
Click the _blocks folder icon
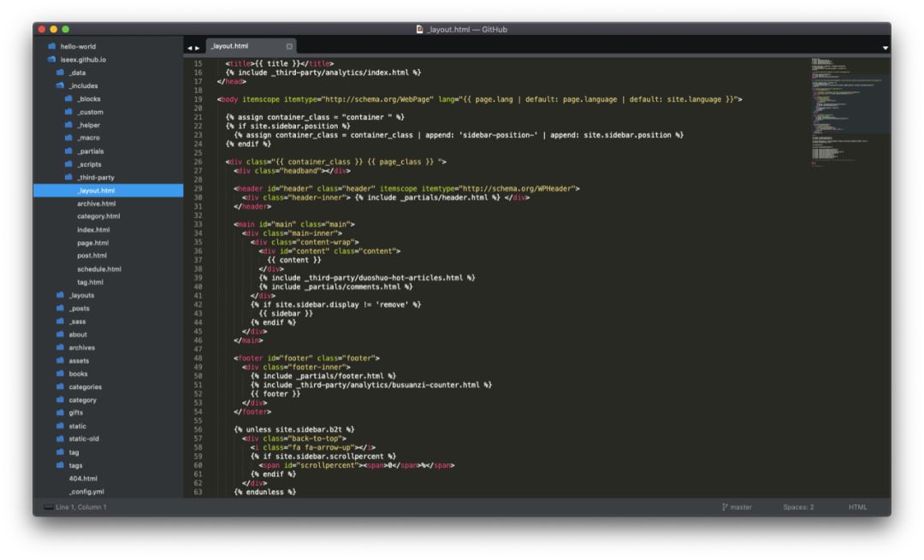(68, 99)
